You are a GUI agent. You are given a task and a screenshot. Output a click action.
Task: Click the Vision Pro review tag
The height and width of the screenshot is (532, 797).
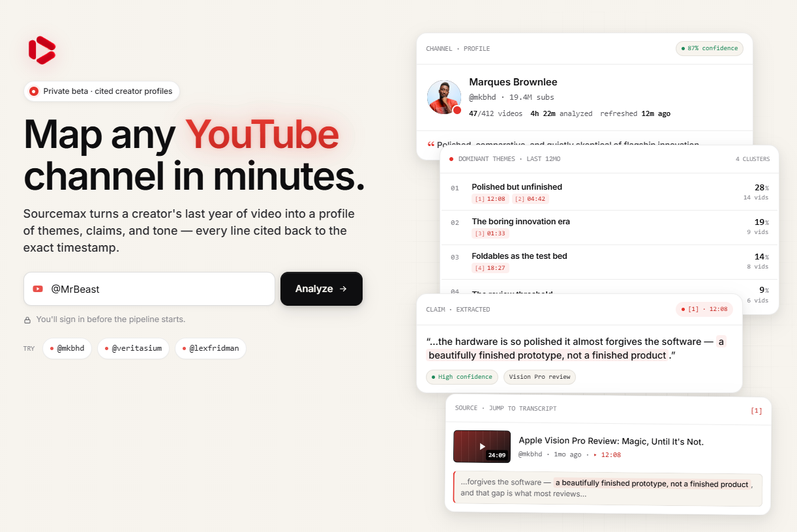click(x=539, y=377)
